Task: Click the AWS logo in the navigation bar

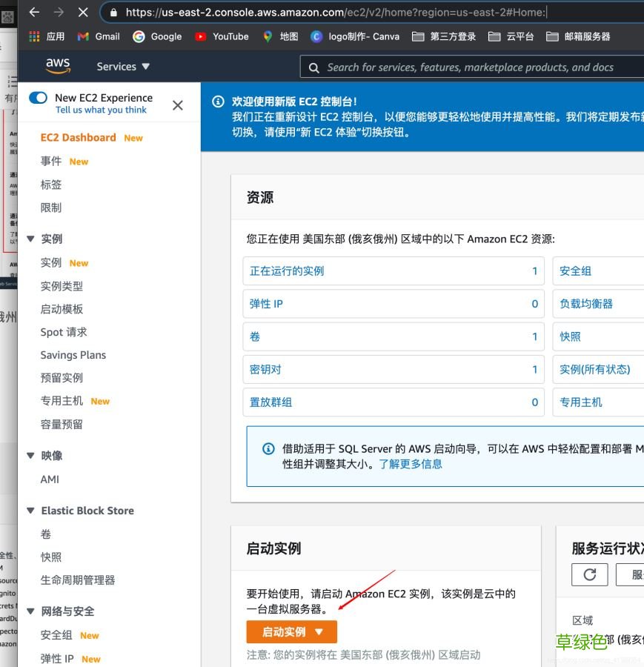Action: point(58,66)
